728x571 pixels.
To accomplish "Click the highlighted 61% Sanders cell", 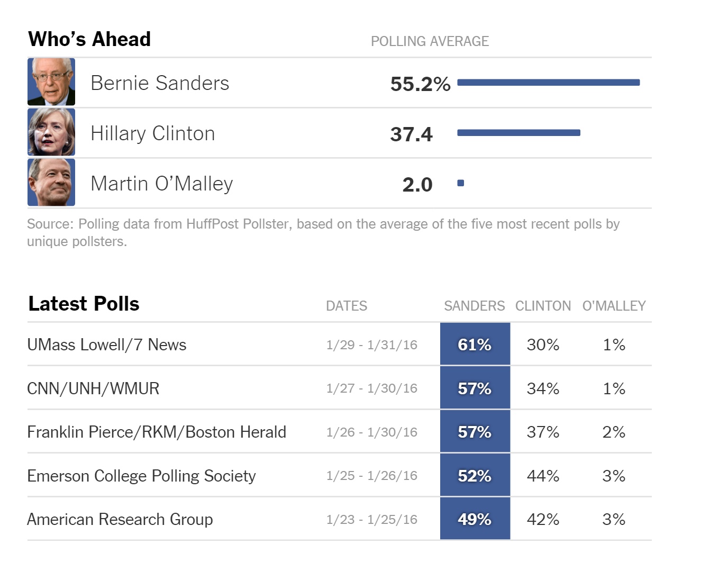I will point(475,344).
